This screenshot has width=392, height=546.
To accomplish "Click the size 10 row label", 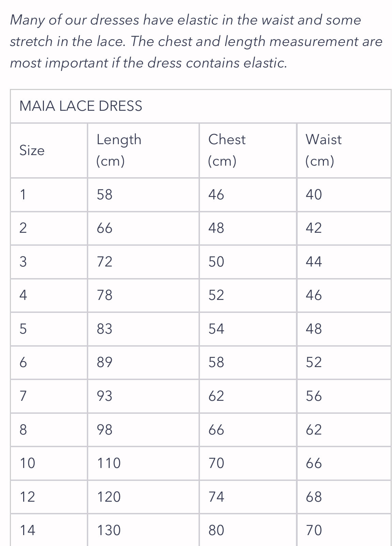I will click(x=27, y=463).
